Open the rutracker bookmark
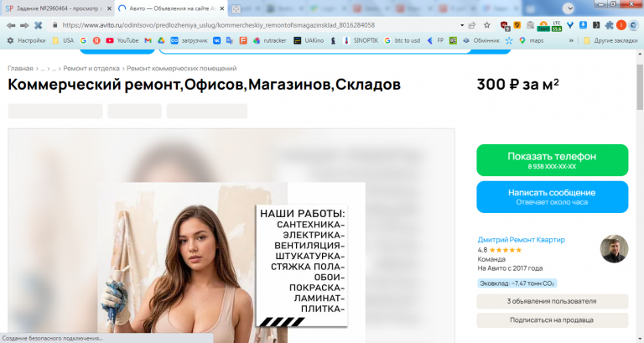Image resolution: width=644 pixels, height=343 pixels. (x=269, y=40)
